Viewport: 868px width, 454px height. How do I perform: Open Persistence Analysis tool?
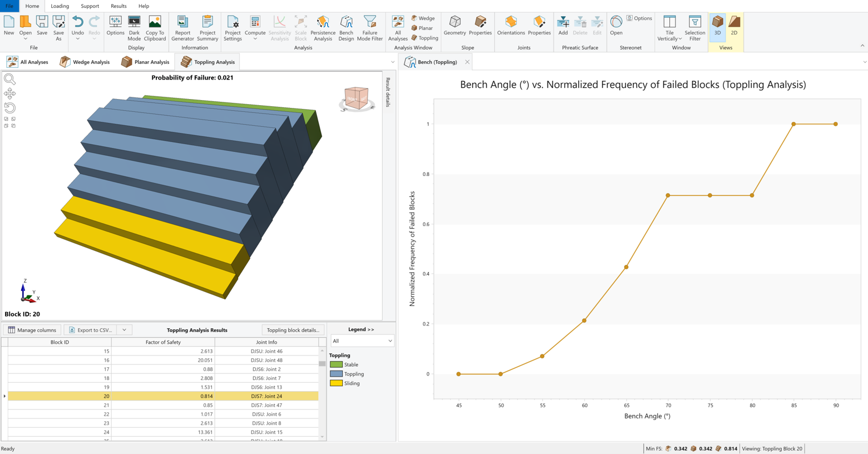coord(323,28)
